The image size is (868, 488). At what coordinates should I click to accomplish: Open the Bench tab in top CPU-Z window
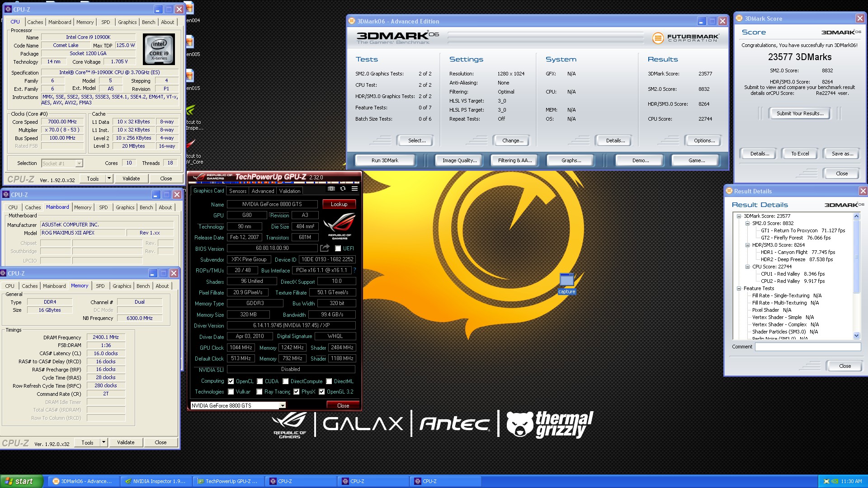[x=148, y=22]
